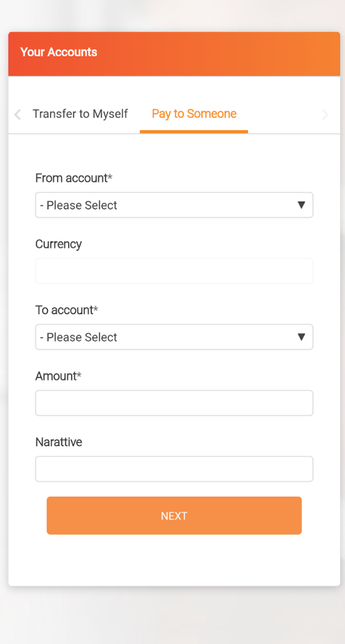
Task: Click the Your Accounts header title
Action: coord(59,52)
